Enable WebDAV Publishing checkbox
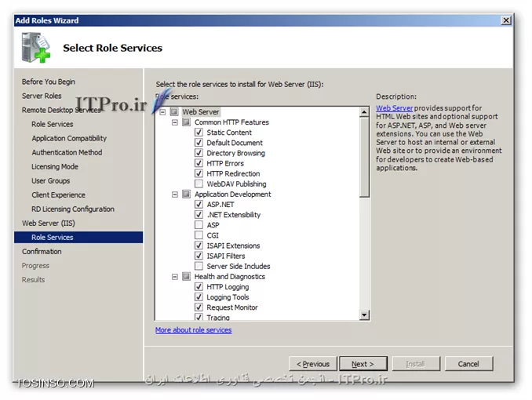The image size is (532, 400). point(199,184)
